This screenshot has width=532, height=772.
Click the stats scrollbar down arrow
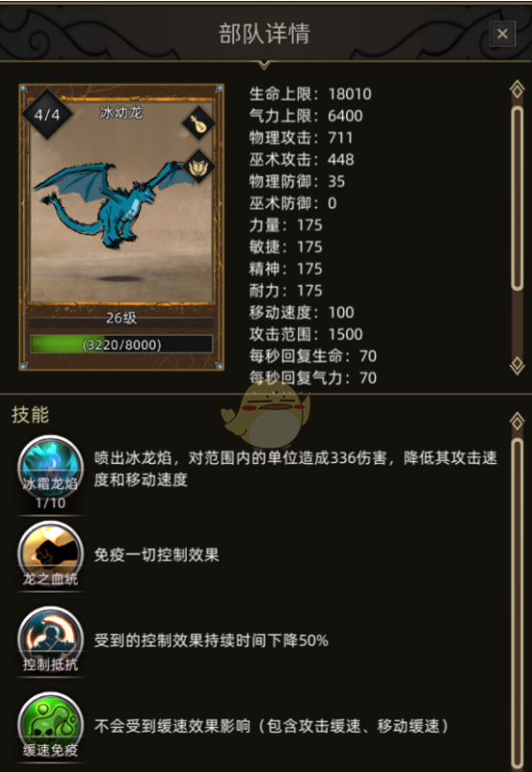coord(517,365)
